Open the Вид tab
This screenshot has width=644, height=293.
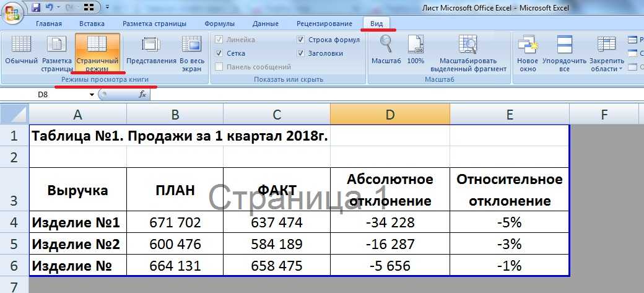[376, 24]
